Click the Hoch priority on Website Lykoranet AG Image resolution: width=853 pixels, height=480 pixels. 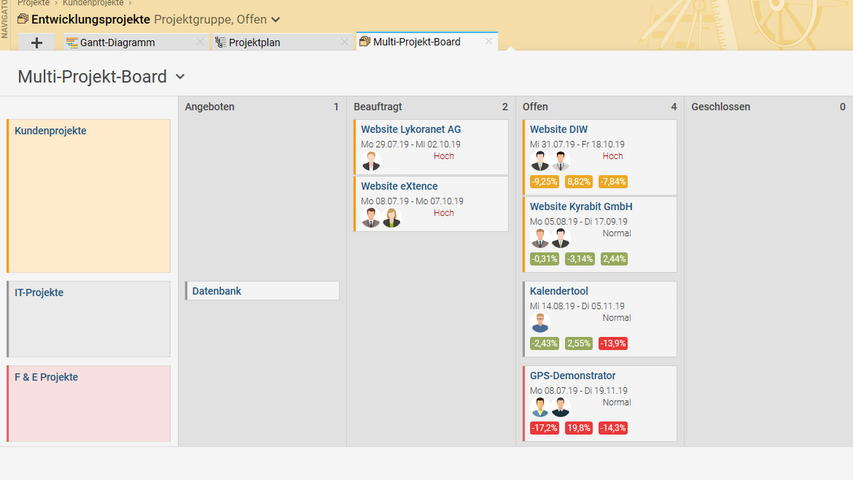point(443,156)
